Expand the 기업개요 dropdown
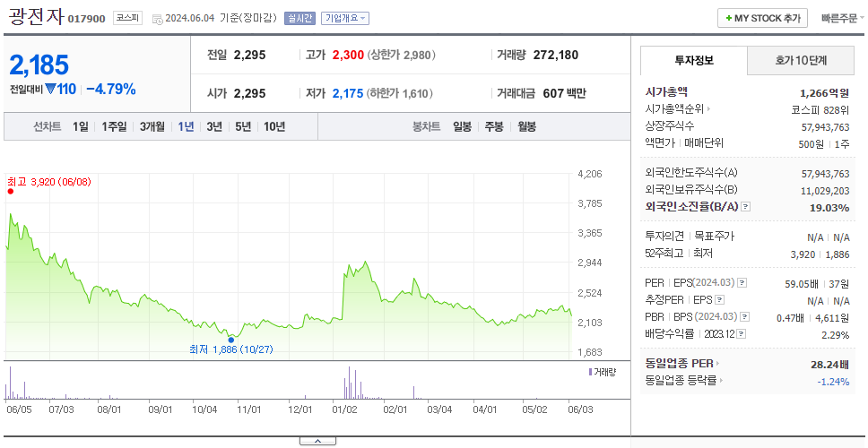Screen dimensions: 868x448 [344, 18]
